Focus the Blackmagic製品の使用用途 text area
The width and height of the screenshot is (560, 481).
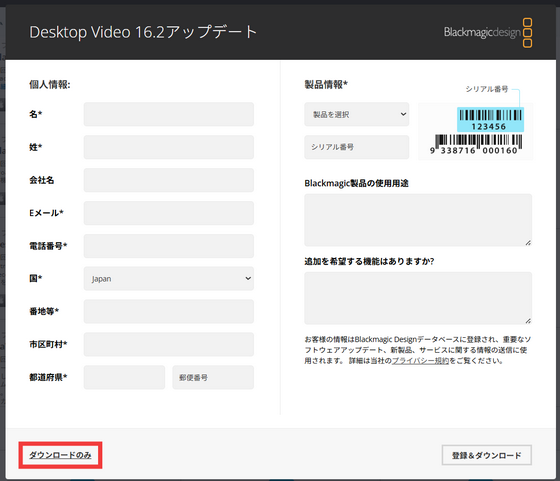pos(418,220)
